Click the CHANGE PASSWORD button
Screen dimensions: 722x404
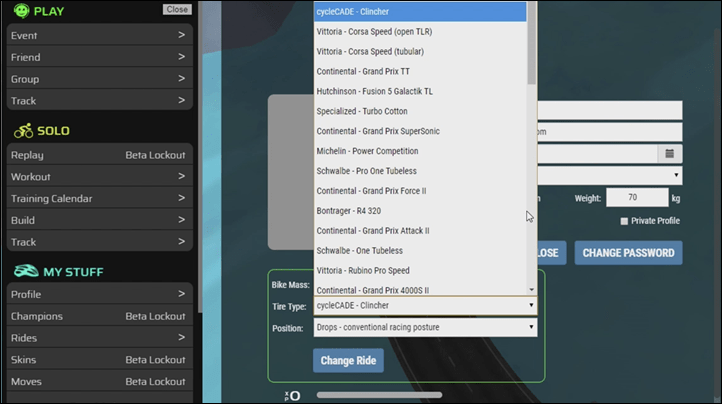(628, 252)
